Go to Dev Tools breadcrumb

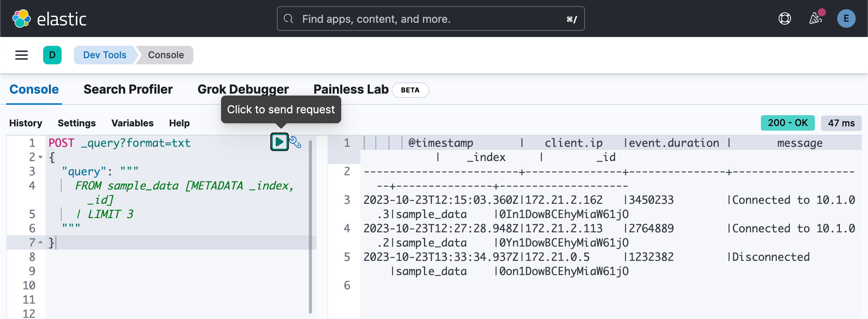click(x=105, y=55)
